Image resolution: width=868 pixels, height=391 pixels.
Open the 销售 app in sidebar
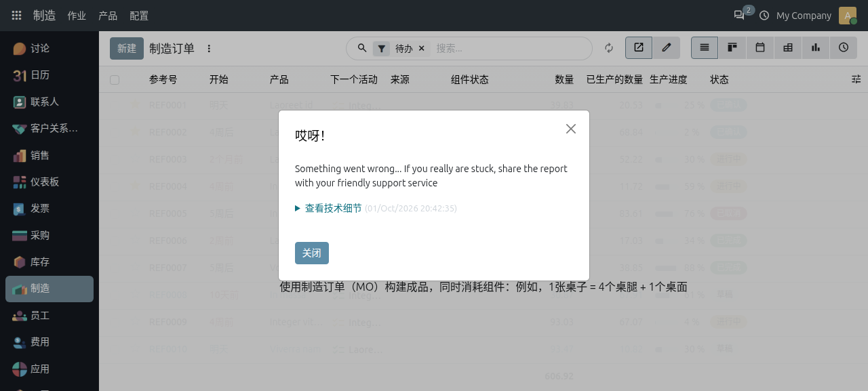coord(50,155)
